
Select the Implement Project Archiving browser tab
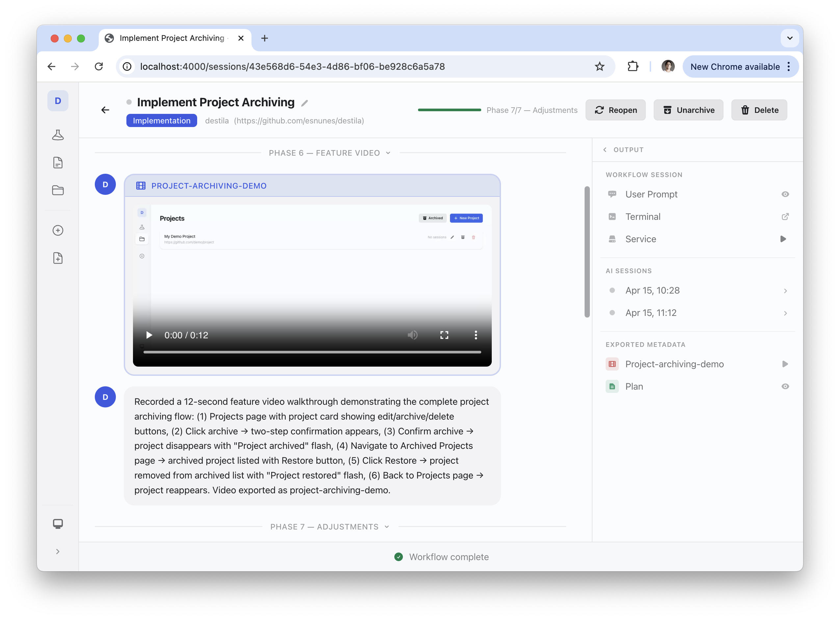[x=172, y=38]
